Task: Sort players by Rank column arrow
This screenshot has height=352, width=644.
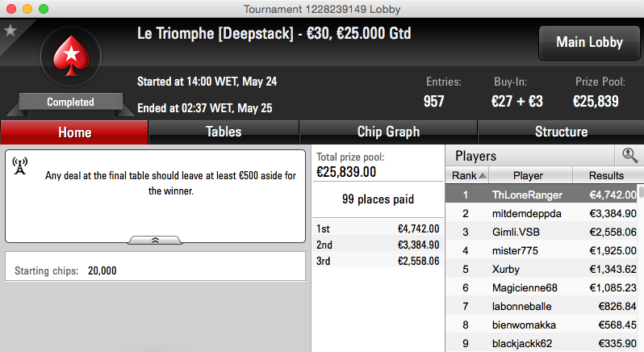Action: [x=483, y=176]
